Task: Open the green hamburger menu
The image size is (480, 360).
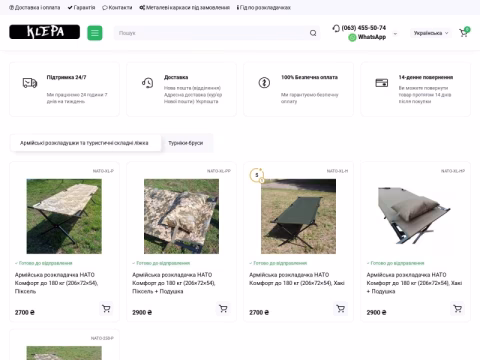Action: pyautogui.click(x=95, y=33)
